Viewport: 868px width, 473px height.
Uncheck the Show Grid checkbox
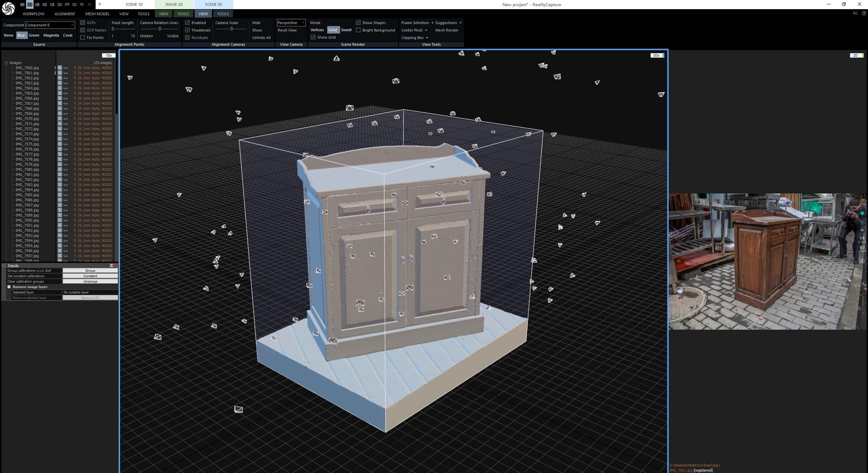(x=313, y=37)
